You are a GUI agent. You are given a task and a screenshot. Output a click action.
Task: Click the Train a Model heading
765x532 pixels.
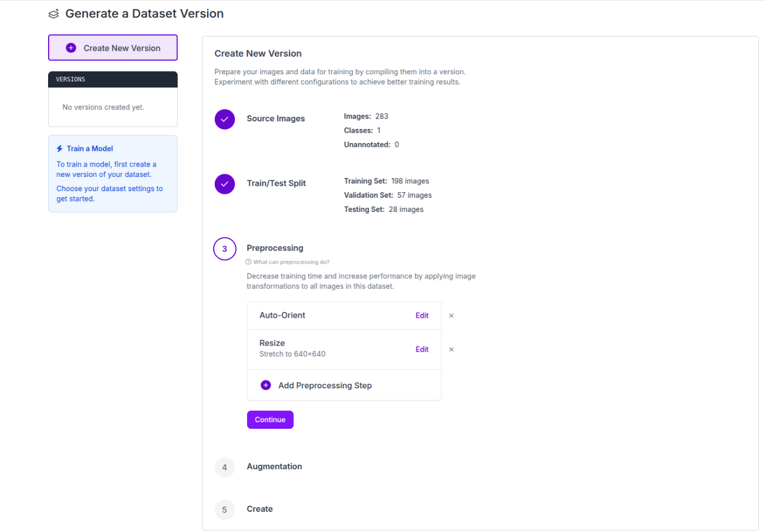click(x=90, y=149)
